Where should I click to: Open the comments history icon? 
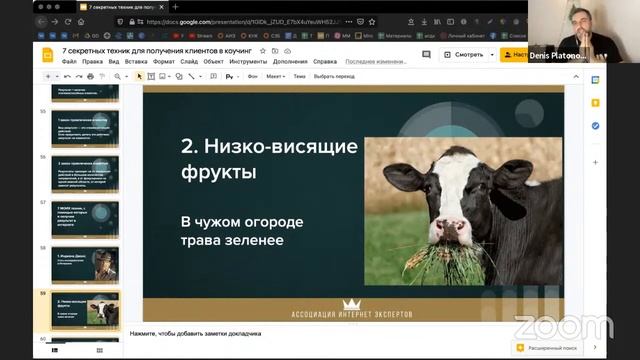pos(426,55)
